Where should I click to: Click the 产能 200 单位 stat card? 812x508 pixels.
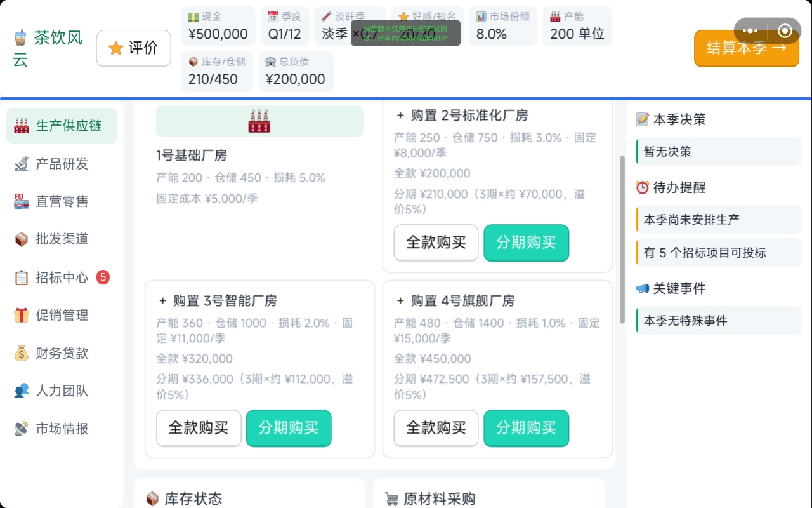pyautogui.click(x=577, y=26)
